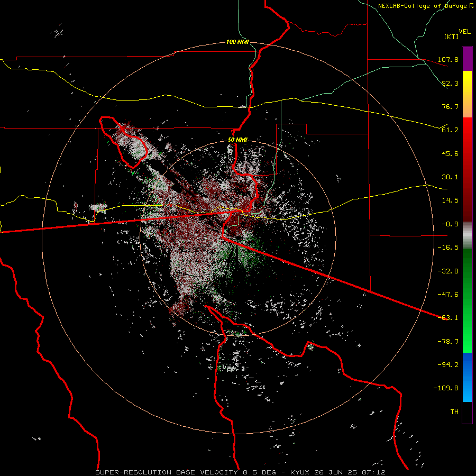This screenshot has width=476, height=476.
Task: Select the -0.9 legend value
Action: click(450, 224)
